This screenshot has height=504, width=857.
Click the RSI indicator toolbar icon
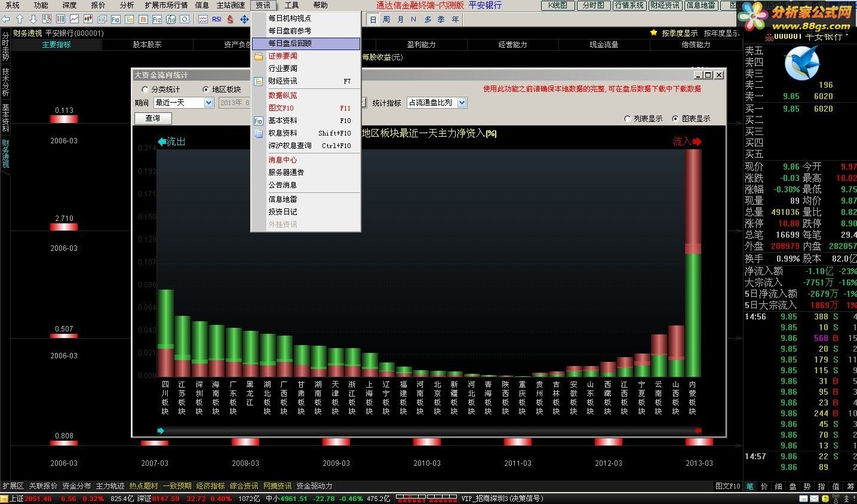216,19
